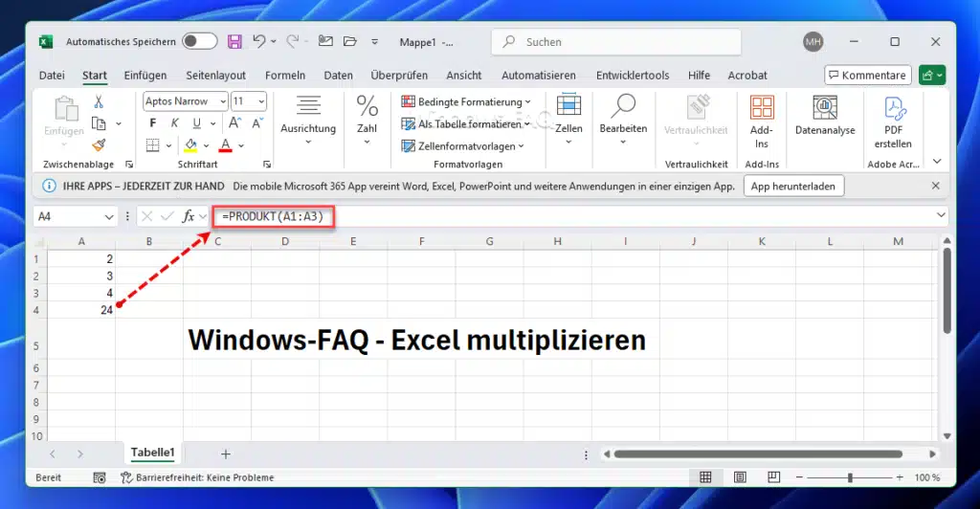980x509 pixels.
Task: Switch to the Überprüfen tab
Action: coord(399,75)
